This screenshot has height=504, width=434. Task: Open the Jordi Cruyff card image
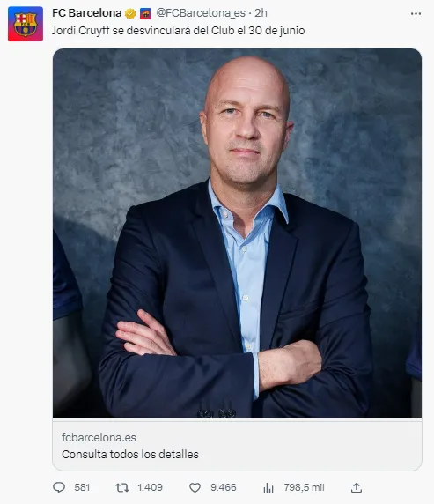(237, 233)
